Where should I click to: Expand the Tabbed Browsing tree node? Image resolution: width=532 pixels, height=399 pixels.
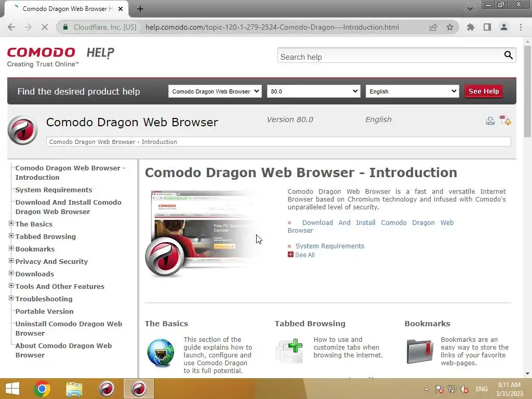pyautogui.click(x=11, y=236)
